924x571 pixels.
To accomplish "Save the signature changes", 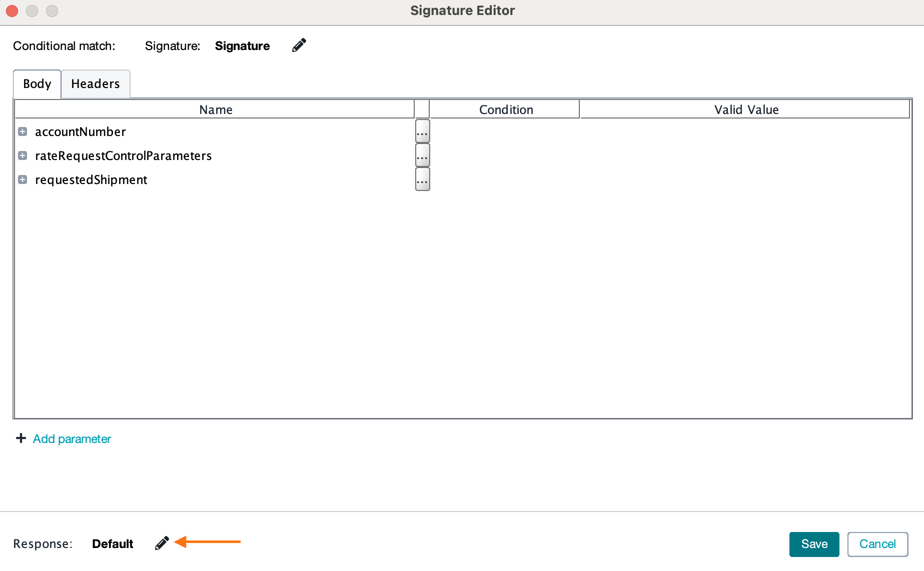I will 814,544.
